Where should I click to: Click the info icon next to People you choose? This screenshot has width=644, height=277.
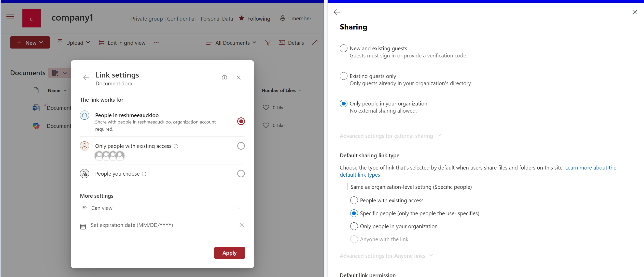[x=144, y=174]
